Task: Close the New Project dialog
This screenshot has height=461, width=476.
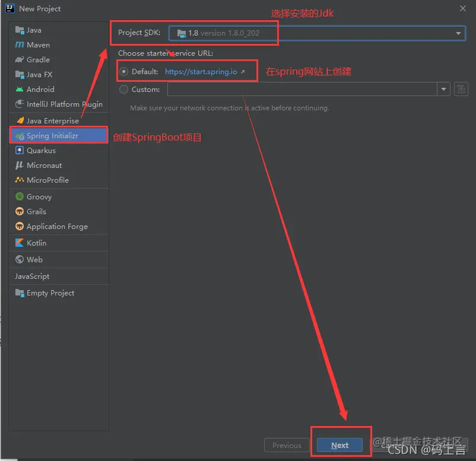Action: coord(462,8)
